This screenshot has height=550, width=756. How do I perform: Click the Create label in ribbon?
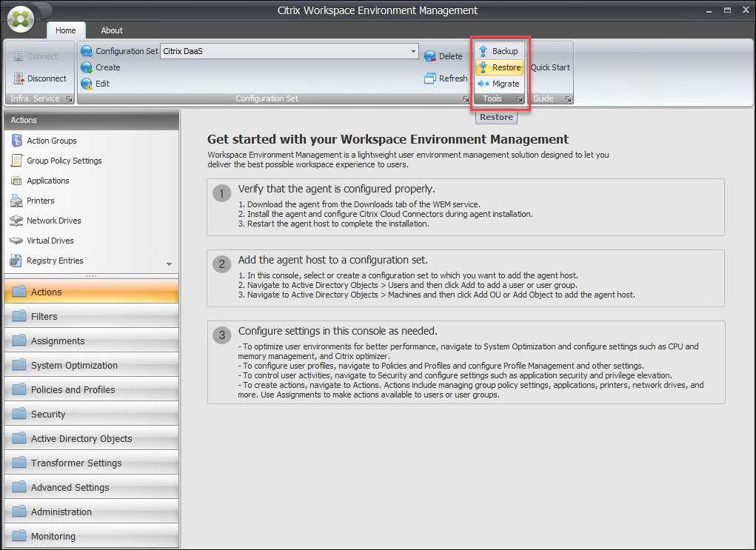[108, 67]
